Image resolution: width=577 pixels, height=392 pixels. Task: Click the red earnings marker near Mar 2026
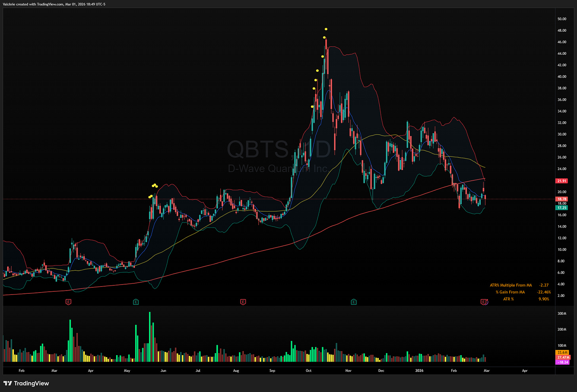[x=483, y=302]
